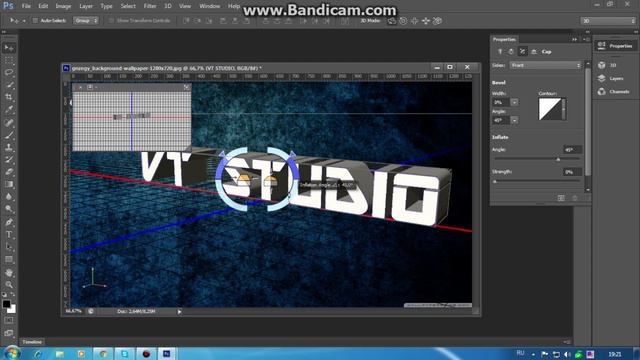Click the Slide 3D object mode icon
The width and height of the screenshot is (640, 360).
426,21
